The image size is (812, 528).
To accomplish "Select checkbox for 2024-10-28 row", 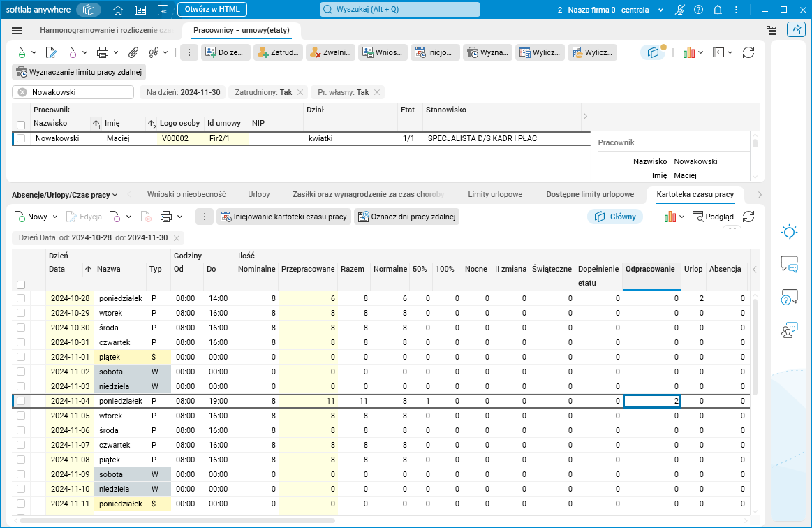I will [21, 298].
